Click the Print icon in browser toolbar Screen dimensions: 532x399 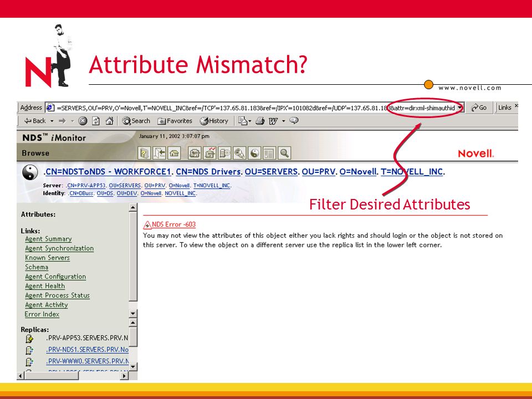coord(260,121)
